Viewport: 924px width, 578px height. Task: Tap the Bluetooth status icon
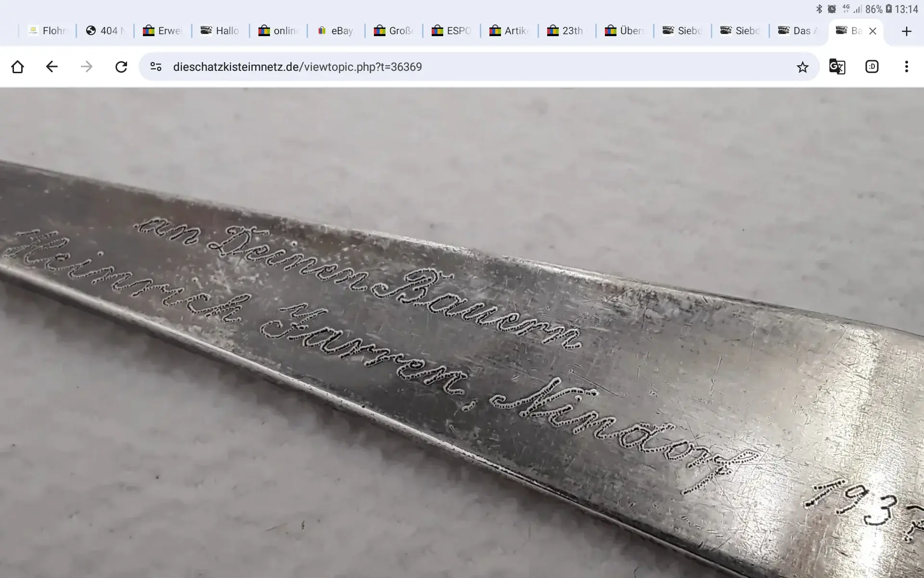tap(819, 9)
